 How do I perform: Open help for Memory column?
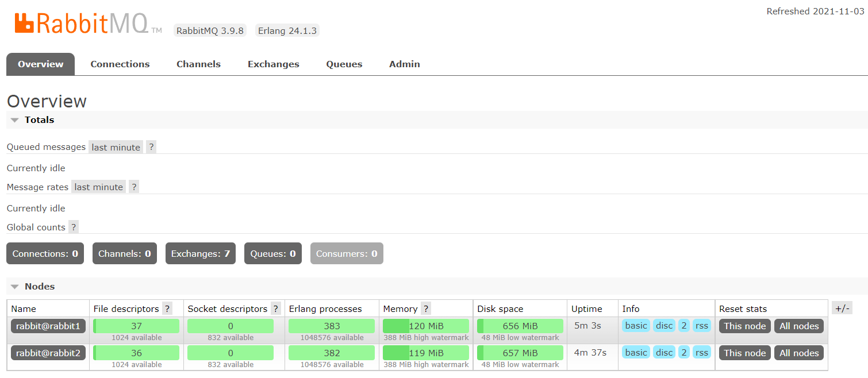point(426,308)
